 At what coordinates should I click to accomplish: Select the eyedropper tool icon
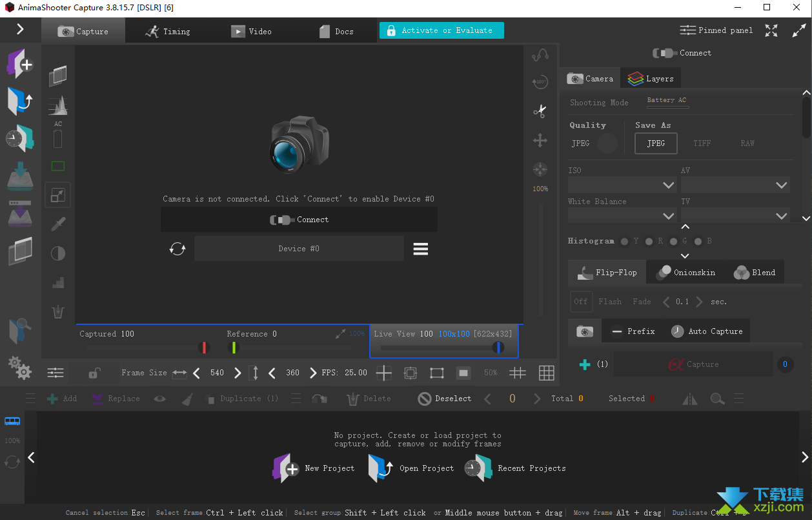58,224
